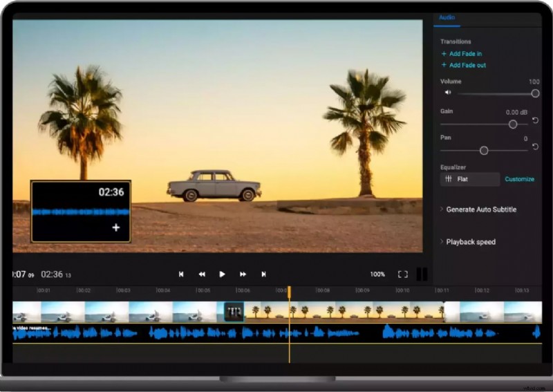Viewport: 553px width, 392px height.
Task: Mute using the volume speaker icon
Action: (448, 93)
